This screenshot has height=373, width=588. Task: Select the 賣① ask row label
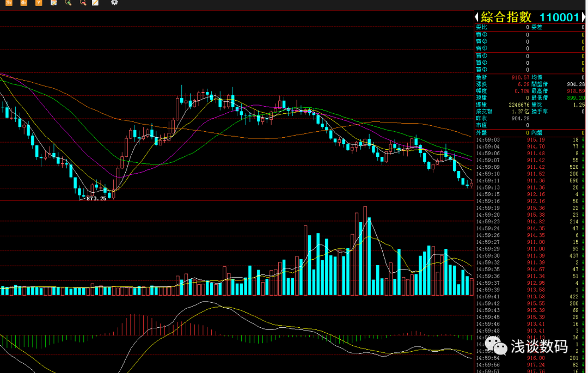[x=481, y=48]
